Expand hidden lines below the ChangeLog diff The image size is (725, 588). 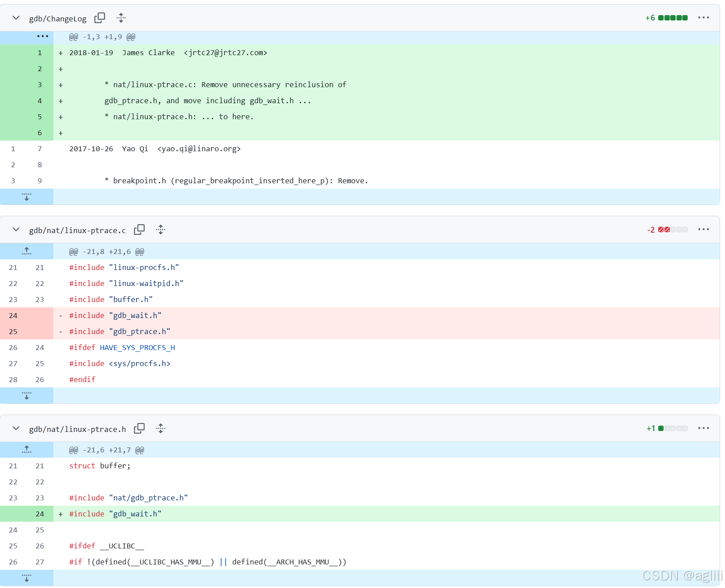pyautogui.click(x=27, y=197)
